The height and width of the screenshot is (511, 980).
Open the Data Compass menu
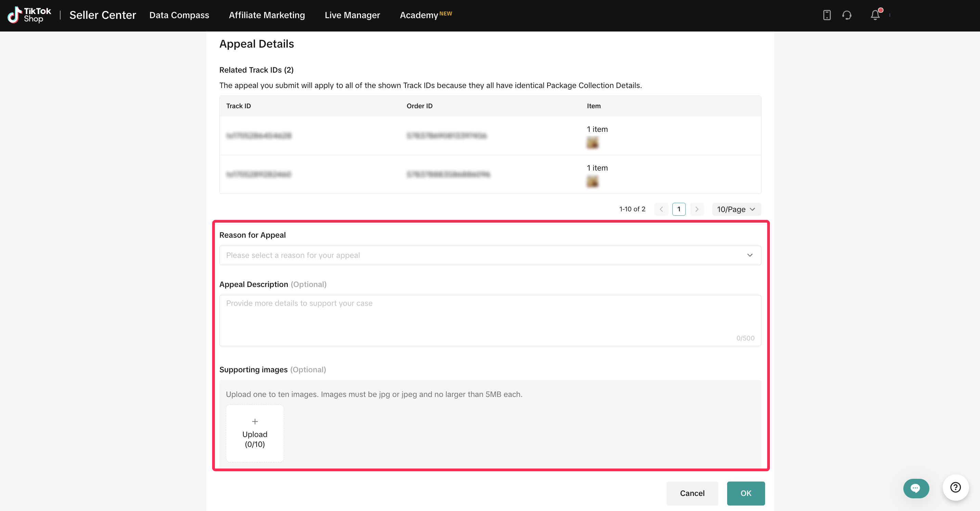point(179,15)
